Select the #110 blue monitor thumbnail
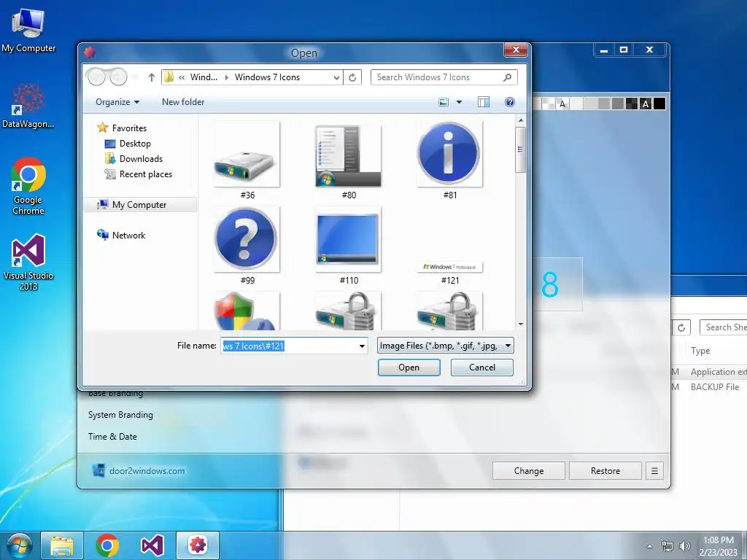The image size is (747, 560). tap(348, 239)
